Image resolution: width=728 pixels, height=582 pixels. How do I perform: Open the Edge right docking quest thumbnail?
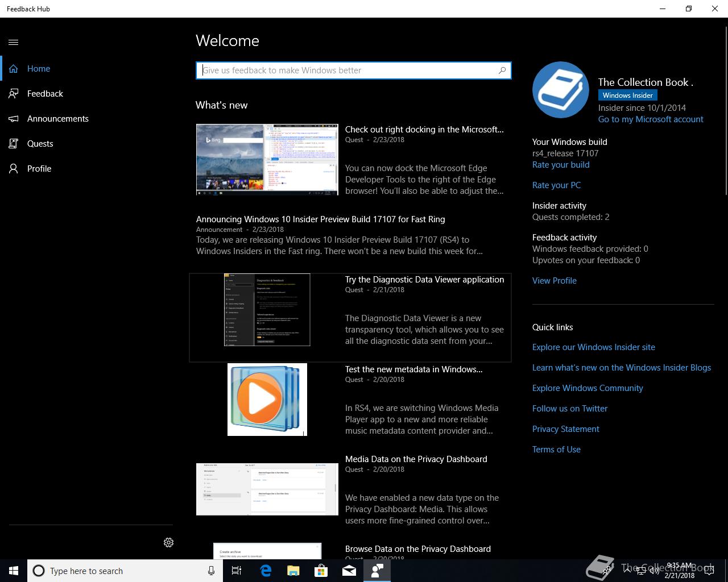pos(267,160)
